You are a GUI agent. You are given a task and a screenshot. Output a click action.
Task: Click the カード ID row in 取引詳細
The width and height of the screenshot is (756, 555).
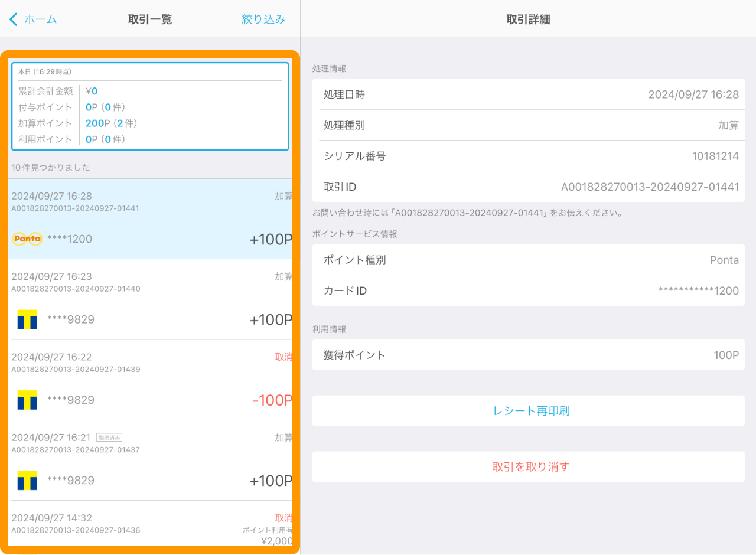(528, 290)
